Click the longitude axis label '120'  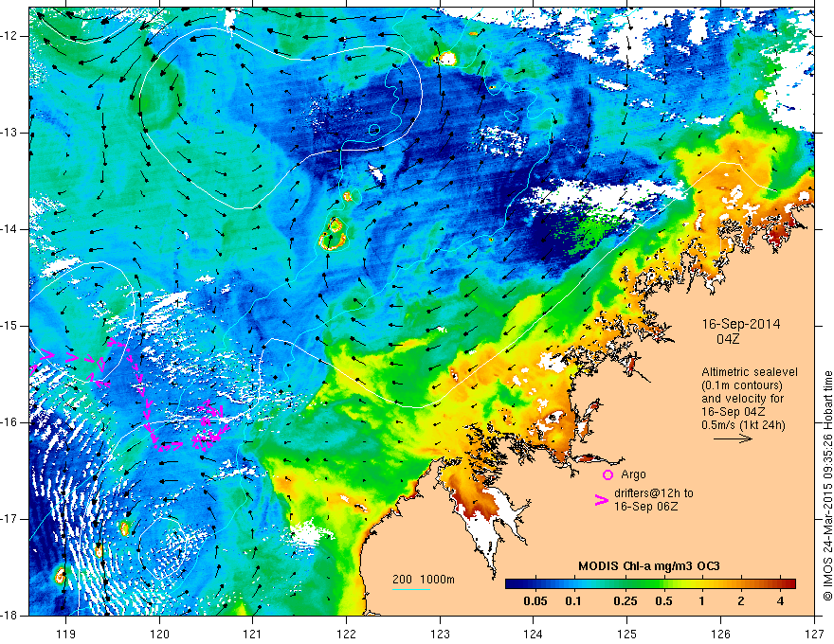click(x=159, y=634)
